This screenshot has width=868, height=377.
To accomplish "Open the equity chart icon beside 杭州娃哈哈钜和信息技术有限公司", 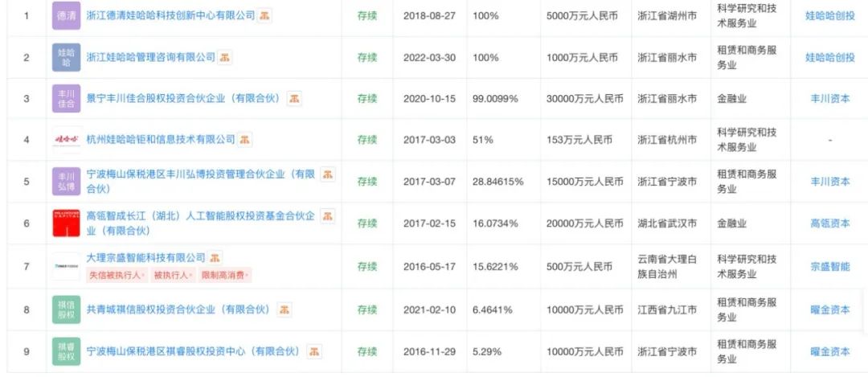I will [245, 140].
